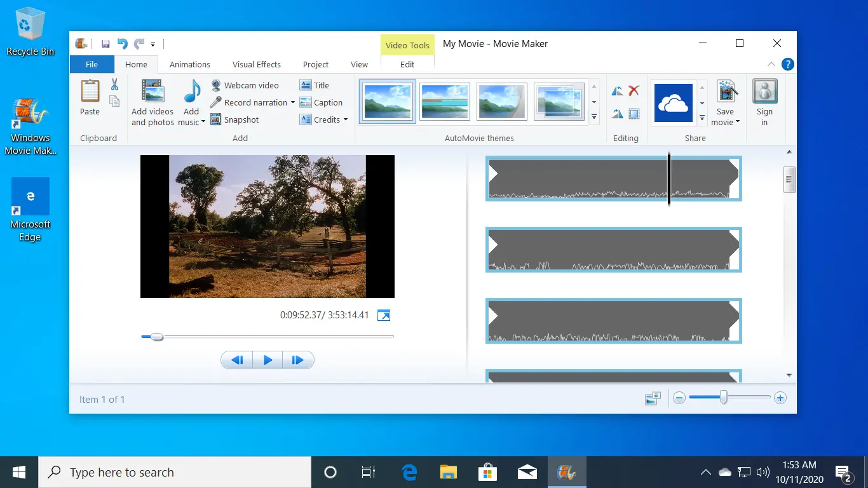Open the Visual Effects tab
The image size is (868, 488).
[x=256, y=64]
